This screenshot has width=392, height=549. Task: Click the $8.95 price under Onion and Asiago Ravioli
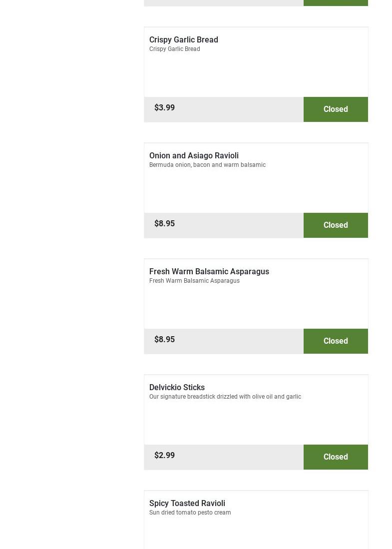tap(164, 224)
